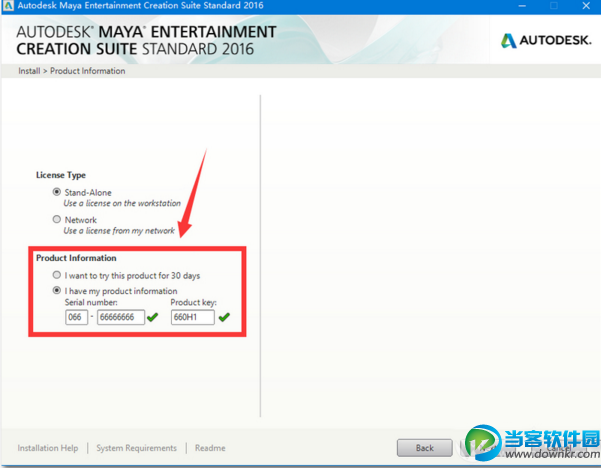Click the "Install > Product Information" breadcrumb
601x468 pixels.
[x=72, y=71]
